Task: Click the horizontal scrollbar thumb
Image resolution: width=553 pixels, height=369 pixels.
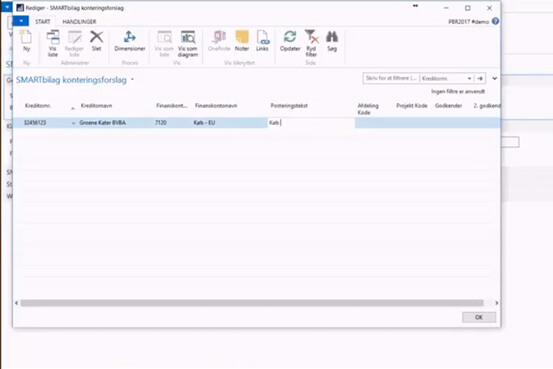Action: tap(252, 303)
